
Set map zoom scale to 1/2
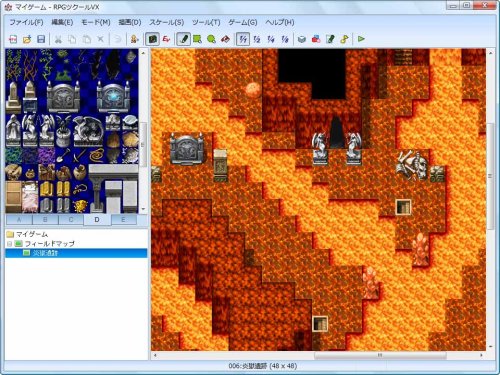[257, 39]
